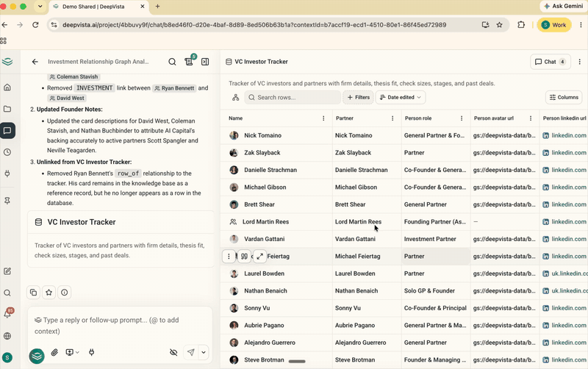This screenshot has width=588, height=369.
Task: Open Partner column options menu
Action: pyautogui.click(x=392, y=118)
